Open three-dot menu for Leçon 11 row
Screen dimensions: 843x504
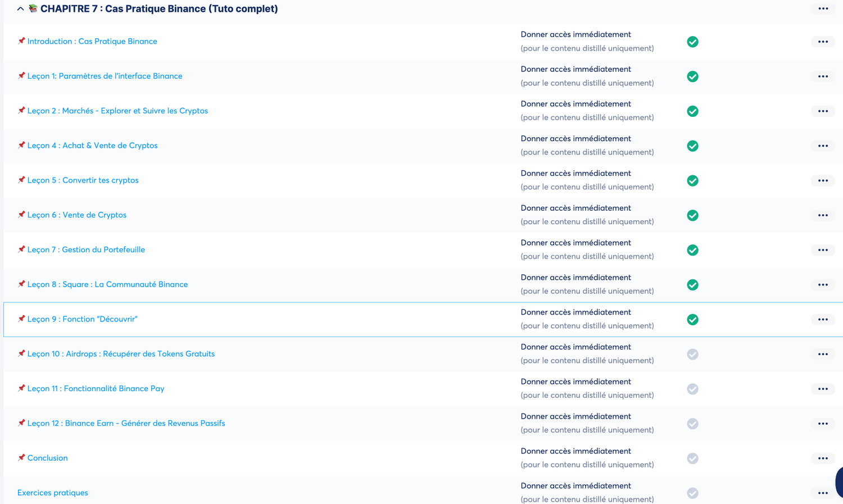(823, 389)
